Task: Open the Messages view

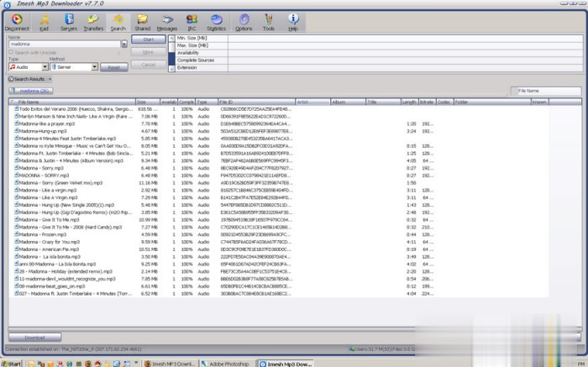Action: click(167, 22)
